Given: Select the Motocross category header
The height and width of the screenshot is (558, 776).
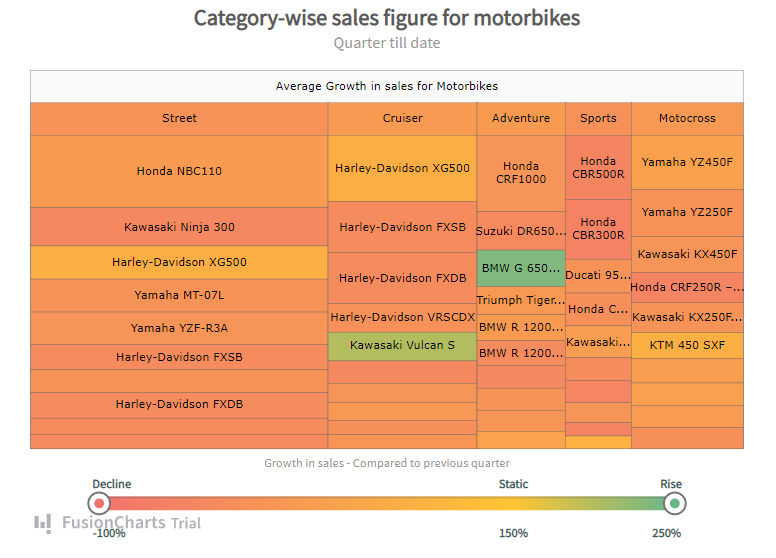Looking at the screenshot, I should pyautogui.click(x=687, y=118).
